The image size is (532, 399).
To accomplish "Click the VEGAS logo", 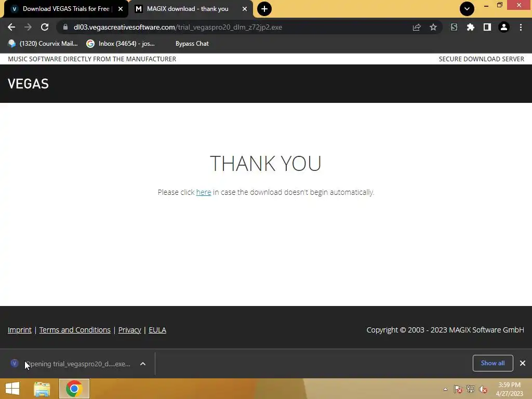I will pos(28,84).
